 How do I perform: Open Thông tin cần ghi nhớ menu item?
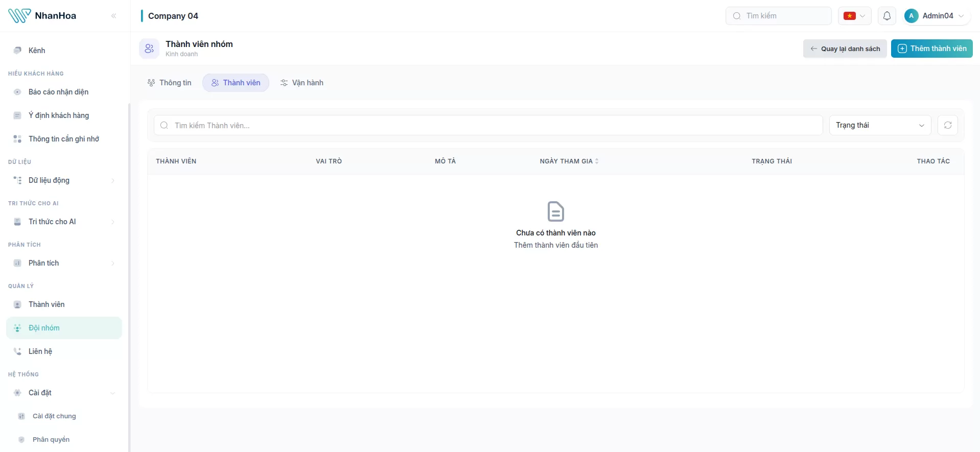click(x=64, y=139)
